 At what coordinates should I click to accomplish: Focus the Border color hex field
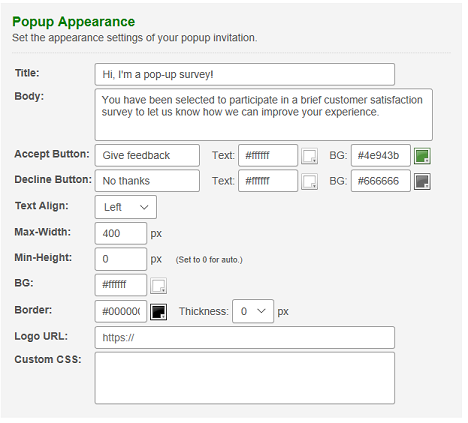(x=121, y=311)
